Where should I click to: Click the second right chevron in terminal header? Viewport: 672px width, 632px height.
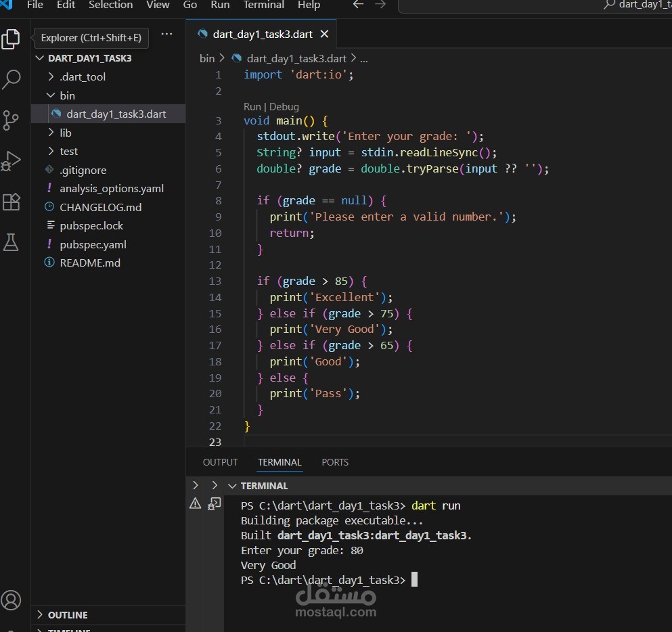pyautogui.click(x=215, y=485)
